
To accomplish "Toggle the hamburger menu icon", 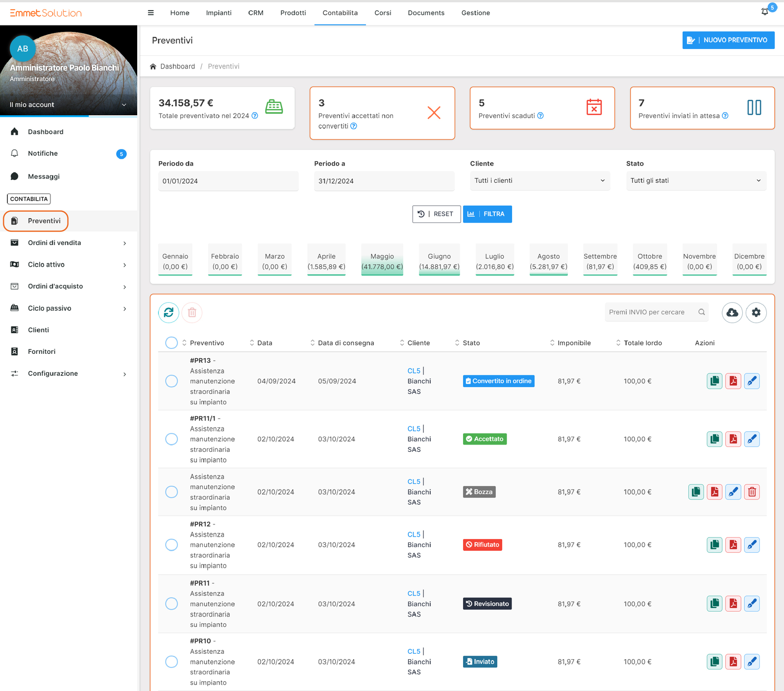I will pyautogui.click(x=151, y=13).
